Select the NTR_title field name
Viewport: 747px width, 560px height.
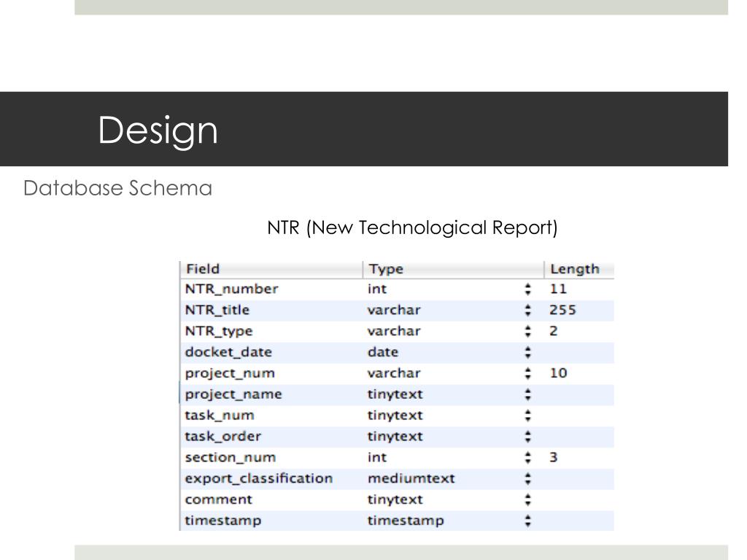pos(217,310)
